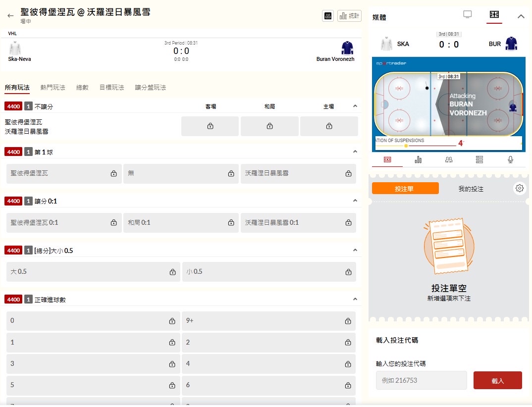
Task: Click the microphone commentary icon tab
Action: click(510, 159)
